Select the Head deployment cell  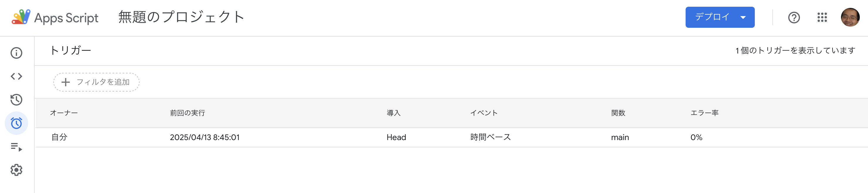[396, 137]
